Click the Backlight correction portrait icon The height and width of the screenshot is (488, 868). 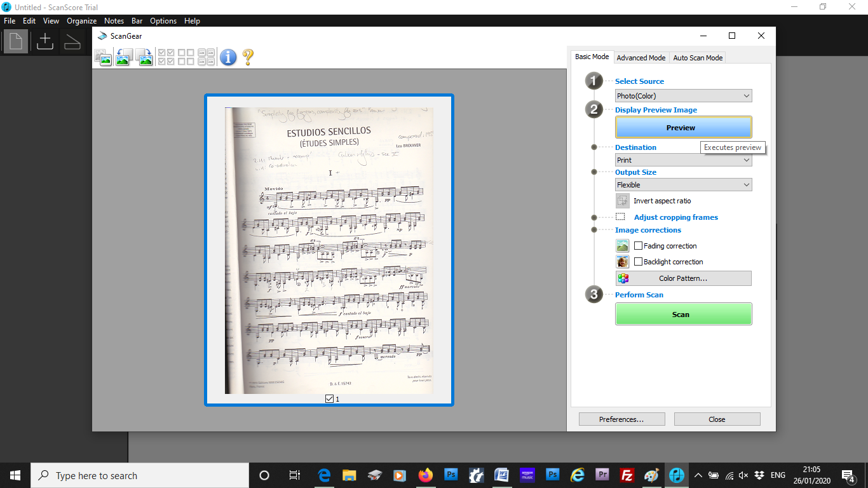pos(623,262)
